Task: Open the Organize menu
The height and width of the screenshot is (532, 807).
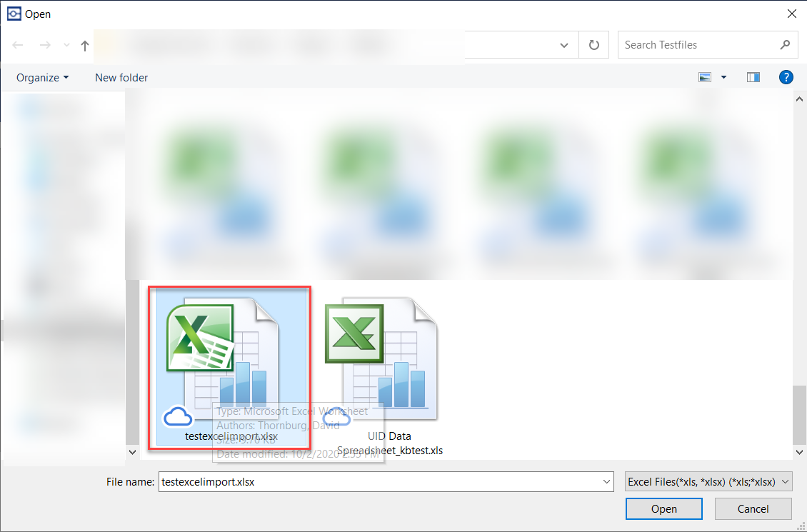Action: point(43,77)
